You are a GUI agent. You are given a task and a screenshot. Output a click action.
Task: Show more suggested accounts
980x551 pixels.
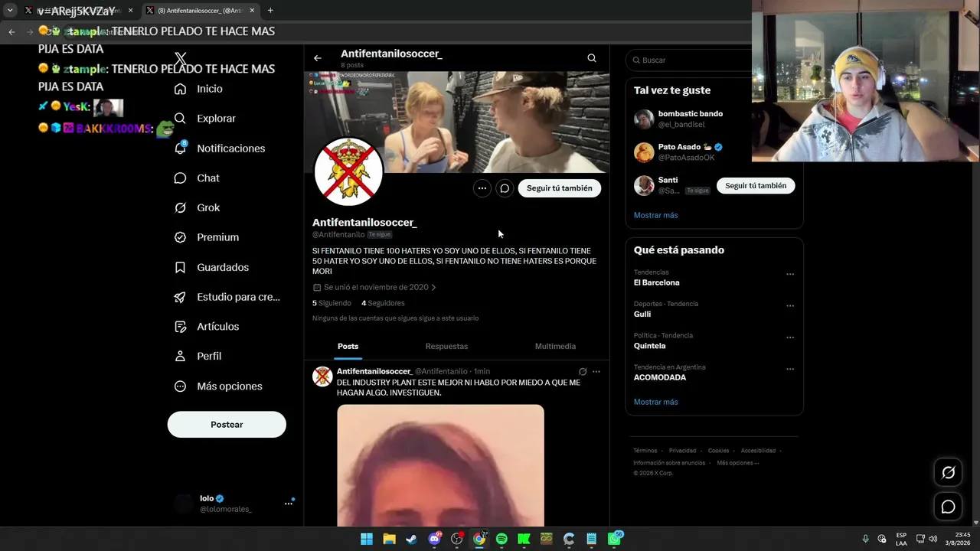[x=655, y=215]
